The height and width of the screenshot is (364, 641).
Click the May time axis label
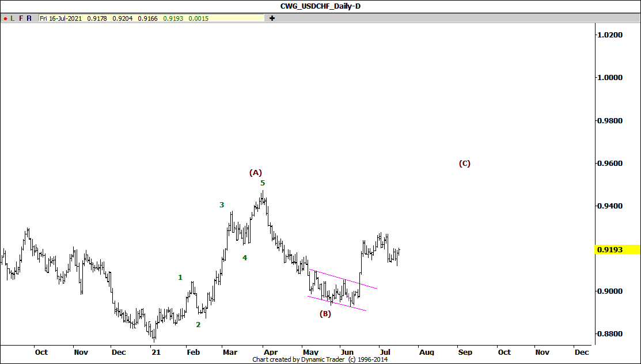click(x=310, y=352)
